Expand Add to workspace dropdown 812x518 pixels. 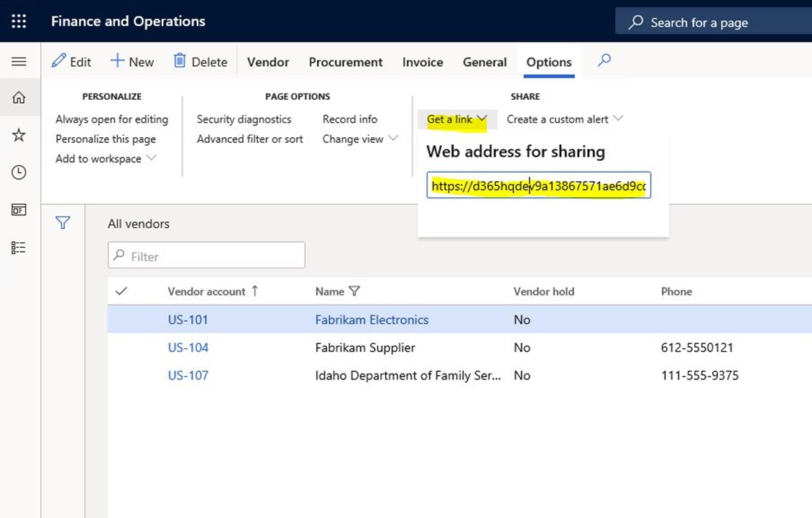pos(106,159)
